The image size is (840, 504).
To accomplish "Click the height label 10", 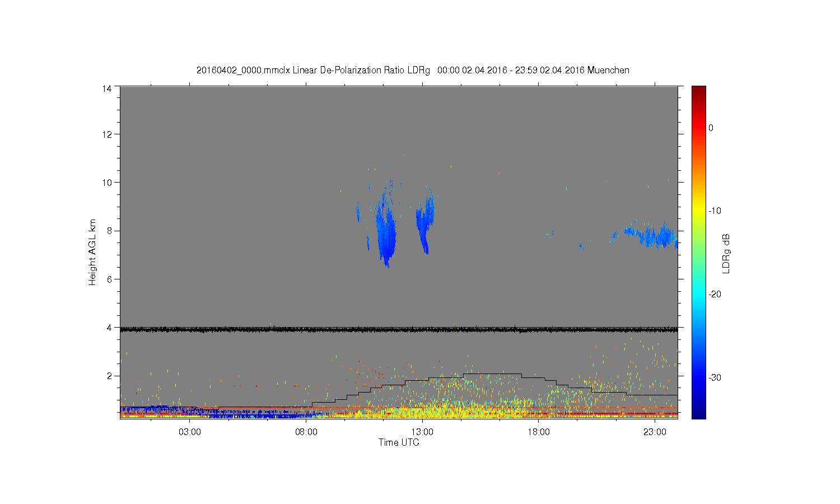I will pos(107,183).
